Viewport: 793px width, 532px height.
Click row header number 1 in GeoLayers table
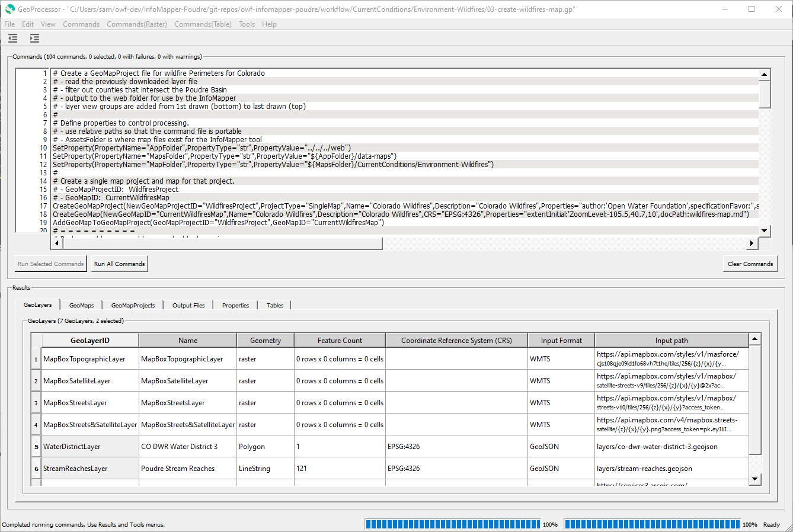(36, 358)
